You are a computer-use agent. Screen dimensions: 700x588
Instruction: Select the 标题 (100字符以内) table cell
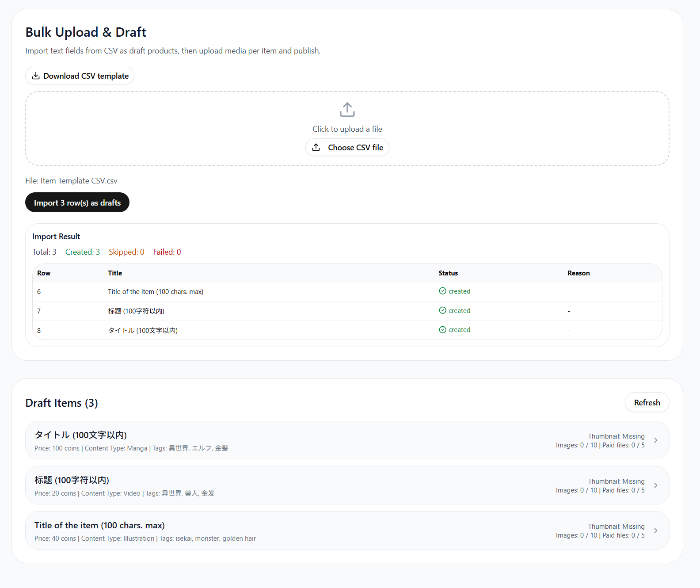pyautogui.click(x=136, y=311)
